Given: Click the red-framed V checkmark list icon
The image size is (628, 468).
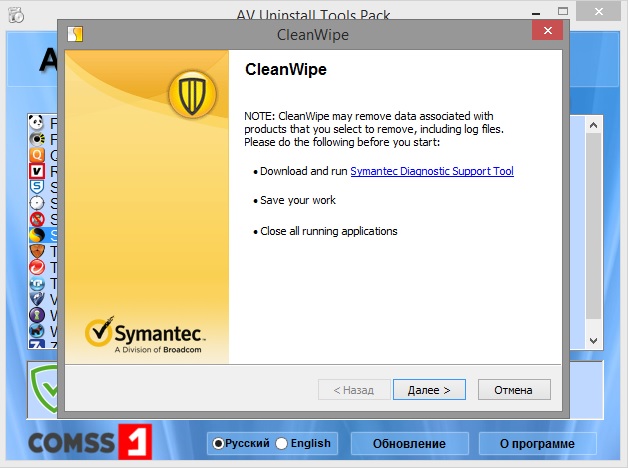Looking at the screenshot, I should [x=37, y=171].
